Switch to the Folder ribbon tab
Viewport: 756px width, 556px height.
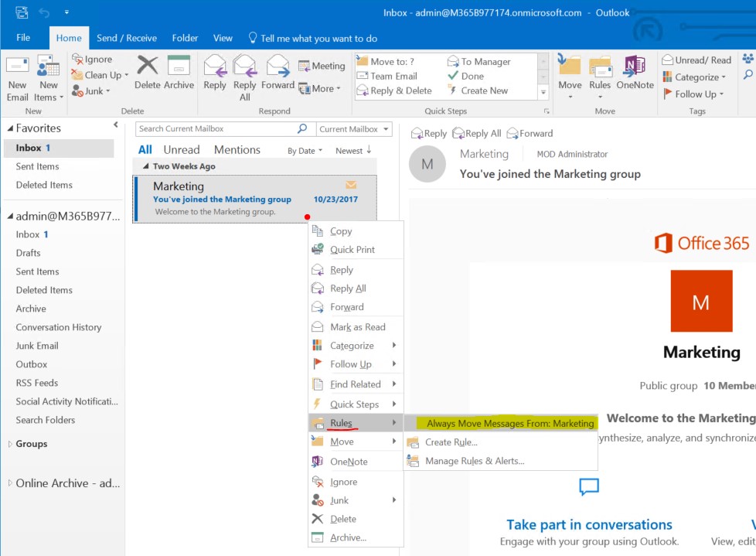186,38
